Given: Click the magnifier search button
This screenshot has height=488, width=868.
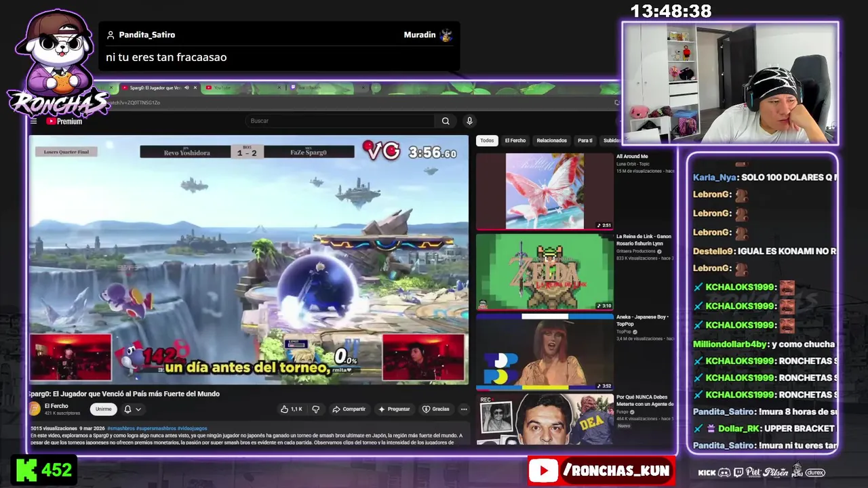Looking at the screenshot, I should pyautogui.click(x=446, y=121).
